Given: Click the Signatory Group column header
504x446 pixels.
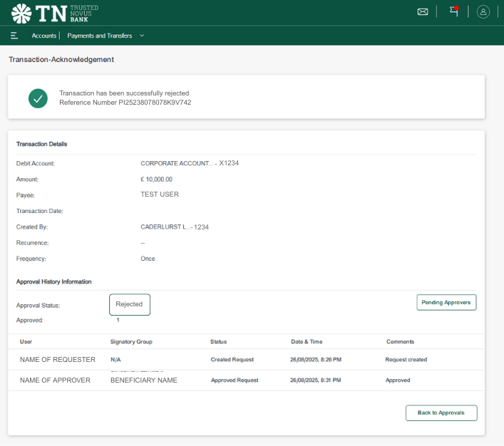Looking at the screenshot, I should (x=131, y=342).
